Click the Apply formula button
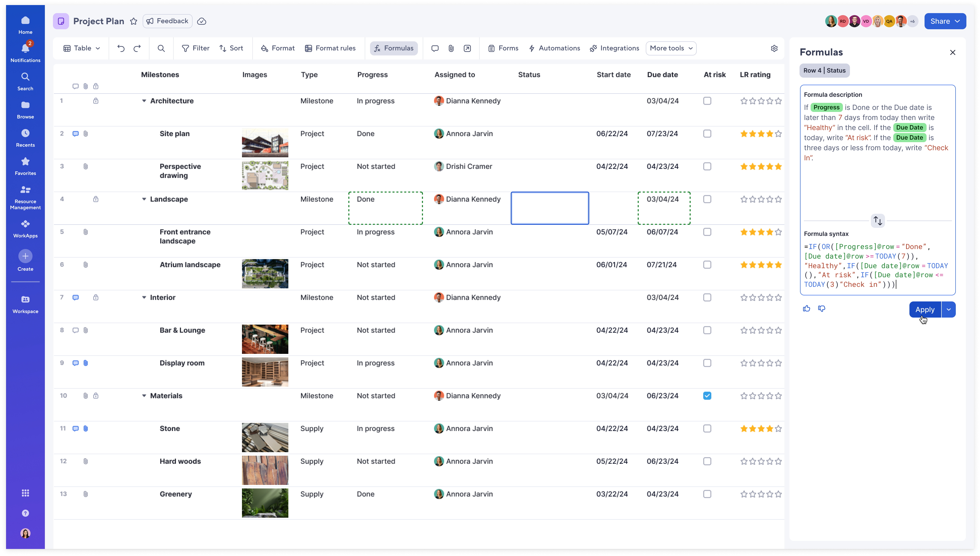The width and height of the screenshot is (980, 556). (925, 310)
